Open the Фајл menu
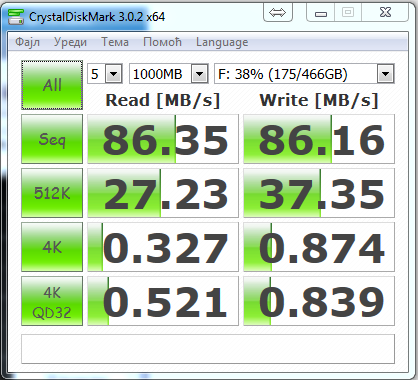The height and width of the screenshot is (380, 418). point(28,42)
